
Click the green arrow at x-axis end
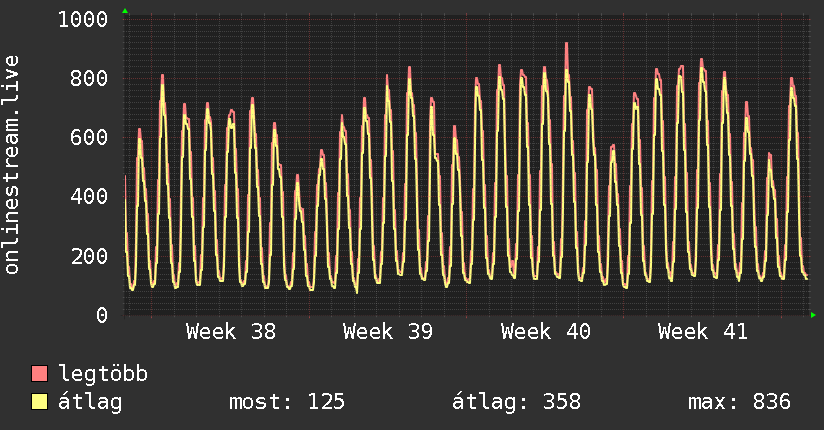(x=813, y=315)
